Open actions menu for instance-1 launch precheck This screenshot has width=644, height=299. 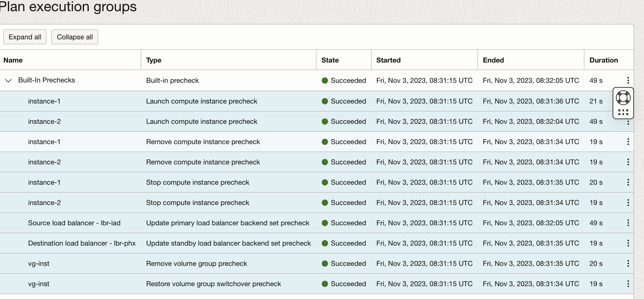(x=628, y=101)
